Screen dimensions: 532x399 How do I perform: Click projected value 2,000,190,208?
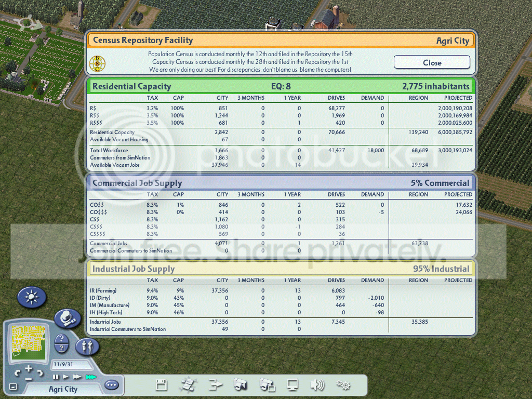click(x=455, y=108)
